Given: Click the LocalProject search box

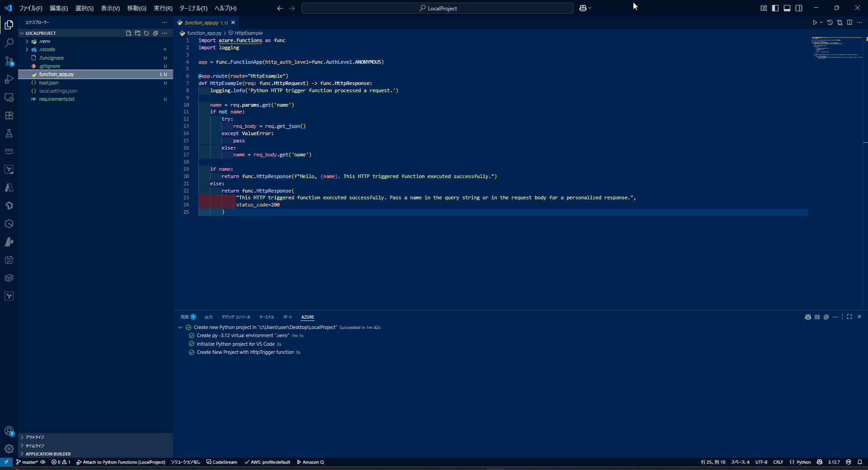Looking at the screenshot, I should pos(437,8).
